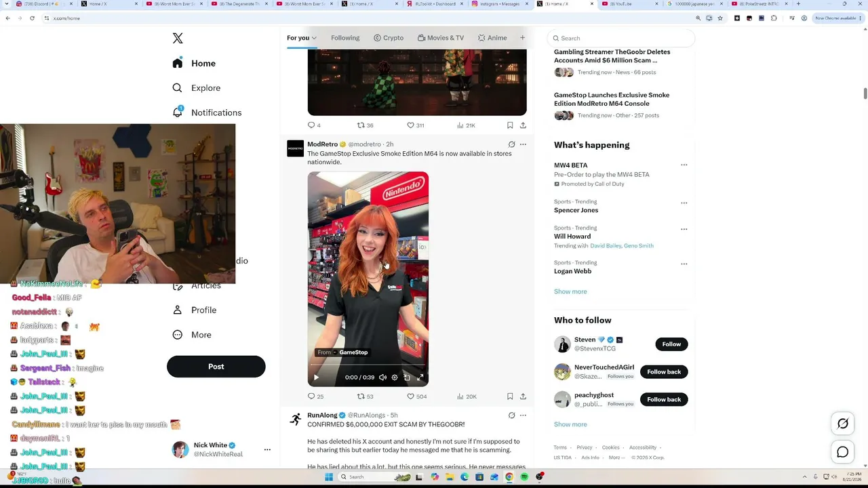Mute the ModRetro video audio
Screen dimensions: 868x488
[x=382, y=378]
